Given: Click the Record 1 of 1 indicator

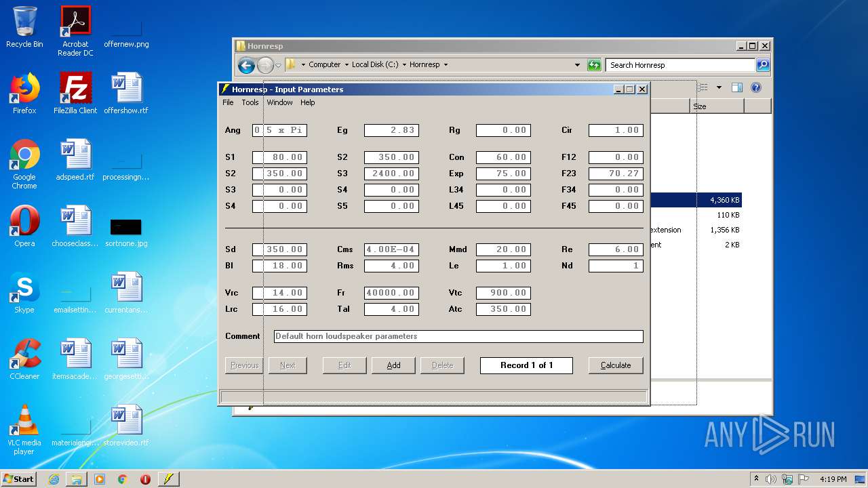Looking at the screenshot, I should coord(526,365).
